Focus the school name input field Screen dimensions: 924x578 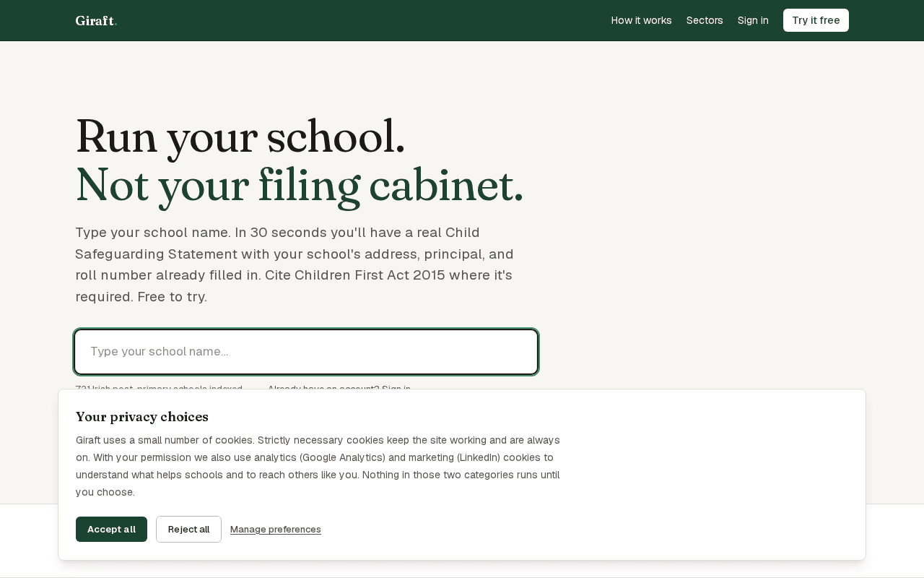pyautogui.click(x=306, y=352)
